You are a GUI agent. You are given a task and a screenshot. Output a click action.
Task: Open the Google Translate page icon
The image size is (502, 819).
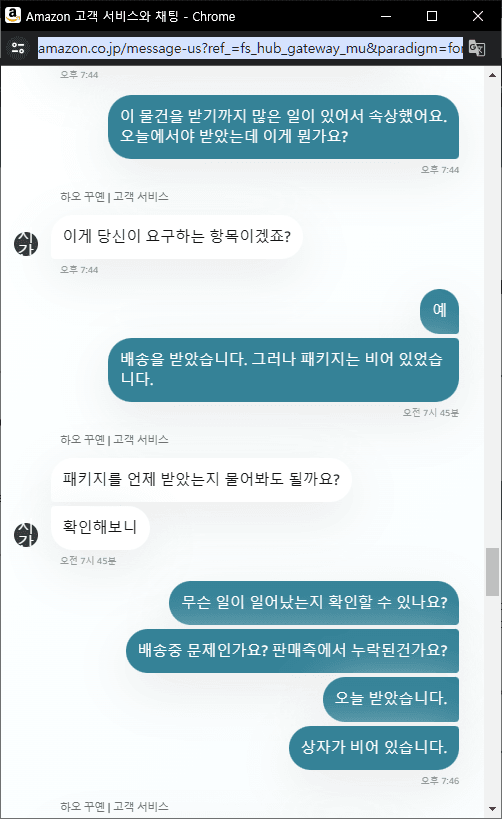[x=477, y=49]
